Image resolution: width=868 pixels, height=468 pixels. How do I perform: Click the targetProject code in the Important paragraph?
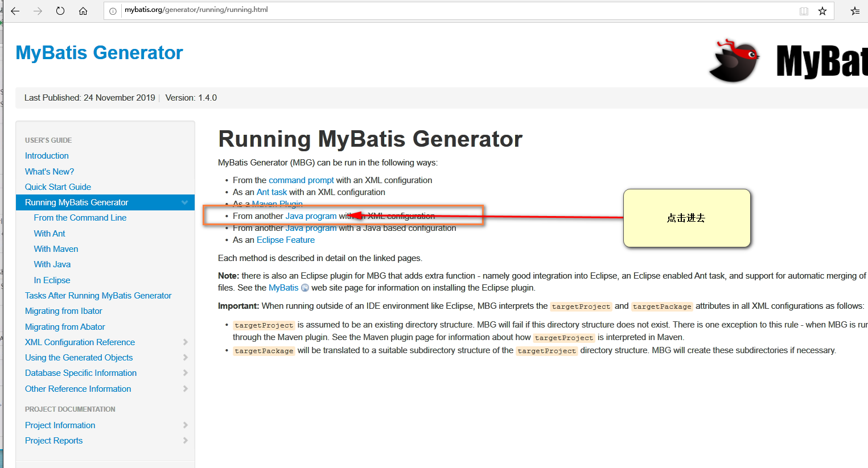pyautogui.click(x=581, y=307)
